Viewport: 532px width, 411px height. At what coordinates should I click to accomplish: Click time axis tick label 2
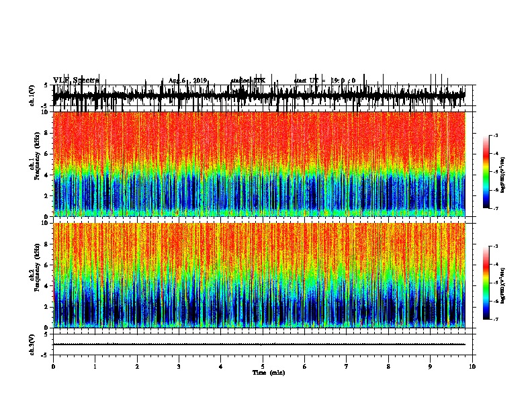[137, 367]
